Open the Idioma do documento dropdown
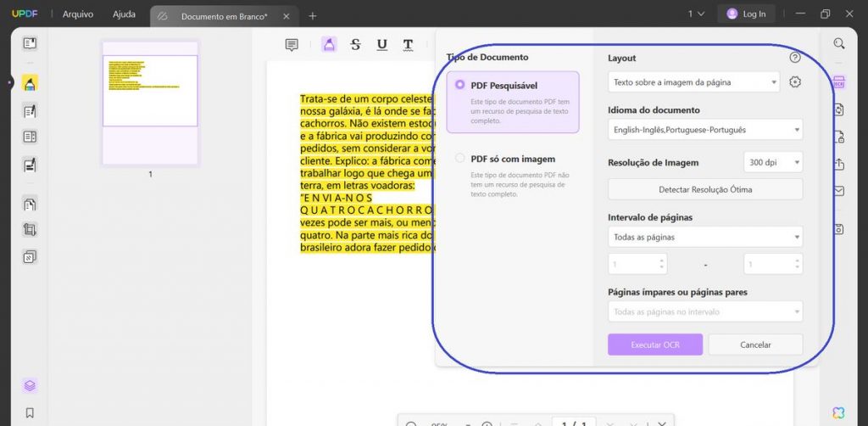 705,130
